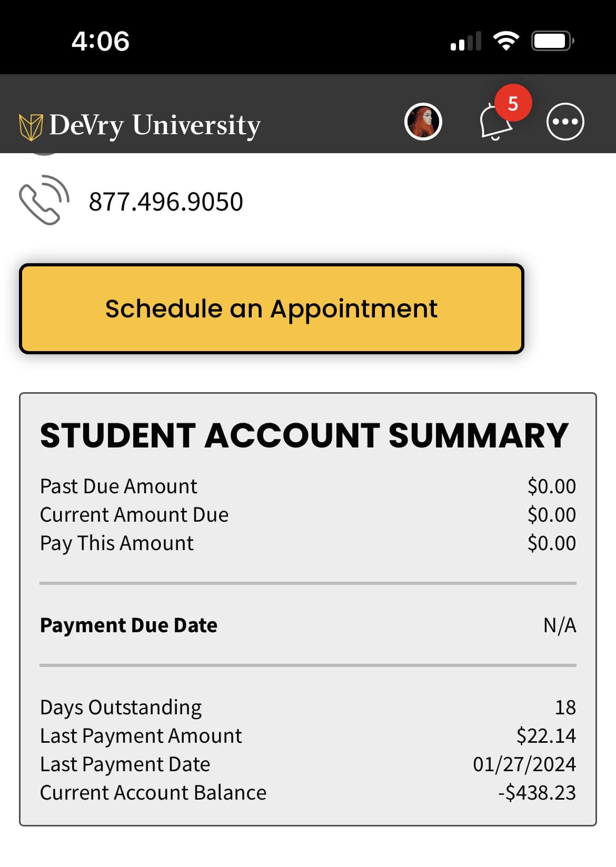Select the Last Payment Amount $22.14
Screen dimensions: 616x867
[x=546, y=735]
